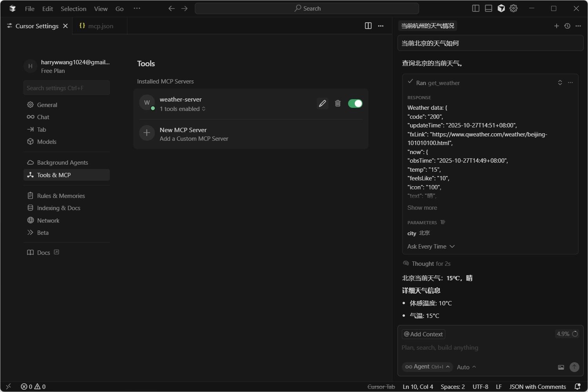This screenshot has width=588, height=392.
Task: Open the notifications bell in status bar
Action: coord(577,387)
